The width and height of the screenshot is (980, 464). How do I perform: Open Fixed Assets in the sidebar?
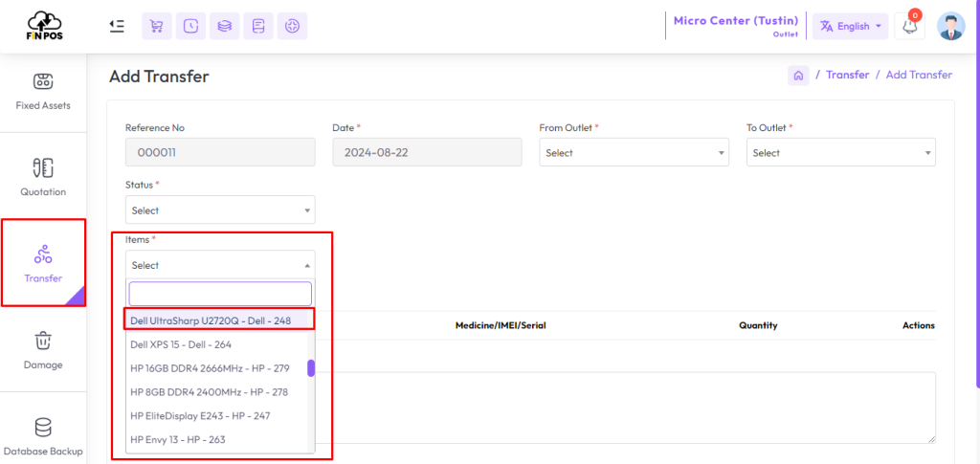pyautogui.click(x=43, y=91)
